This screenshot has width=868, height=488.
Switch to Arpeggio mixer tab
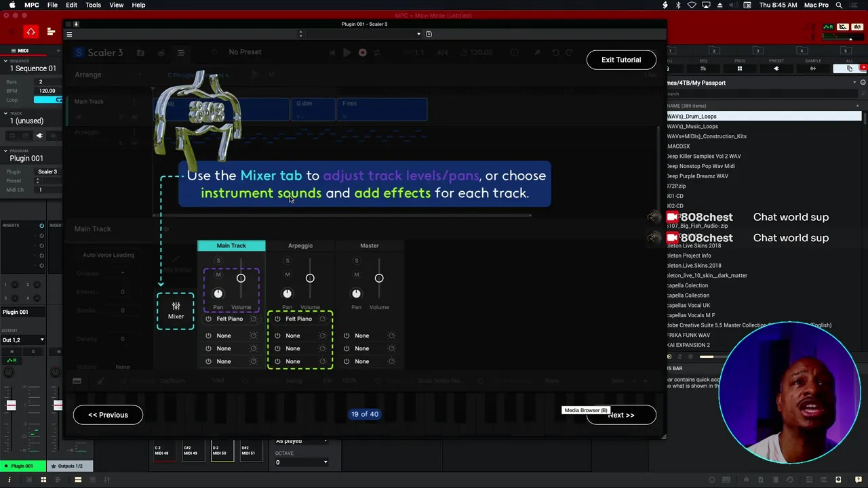click(300, 245)
